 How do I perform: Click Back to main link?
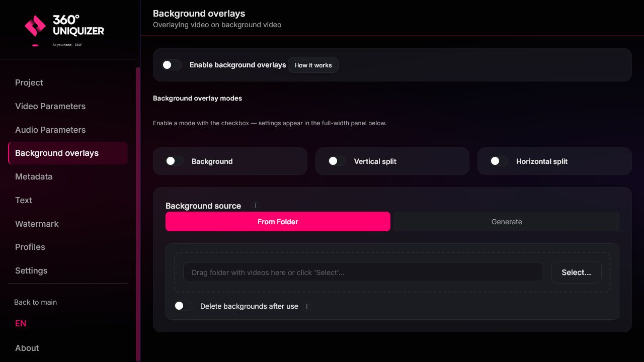tap(35, 302)
